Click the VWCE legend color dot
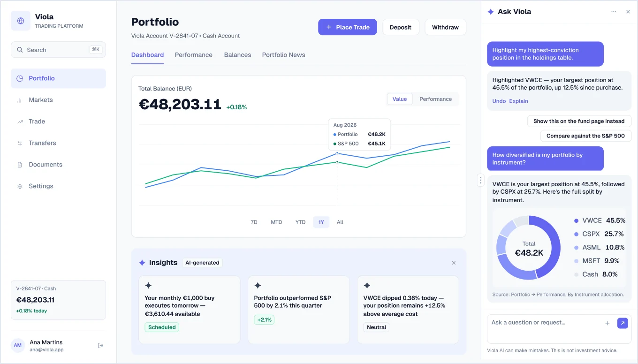 [577, 220]
